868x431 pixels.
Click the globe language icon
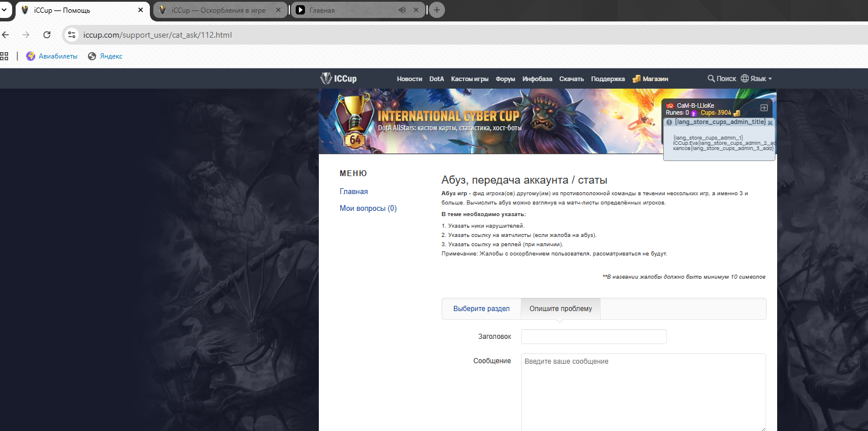tap(745, 79)
